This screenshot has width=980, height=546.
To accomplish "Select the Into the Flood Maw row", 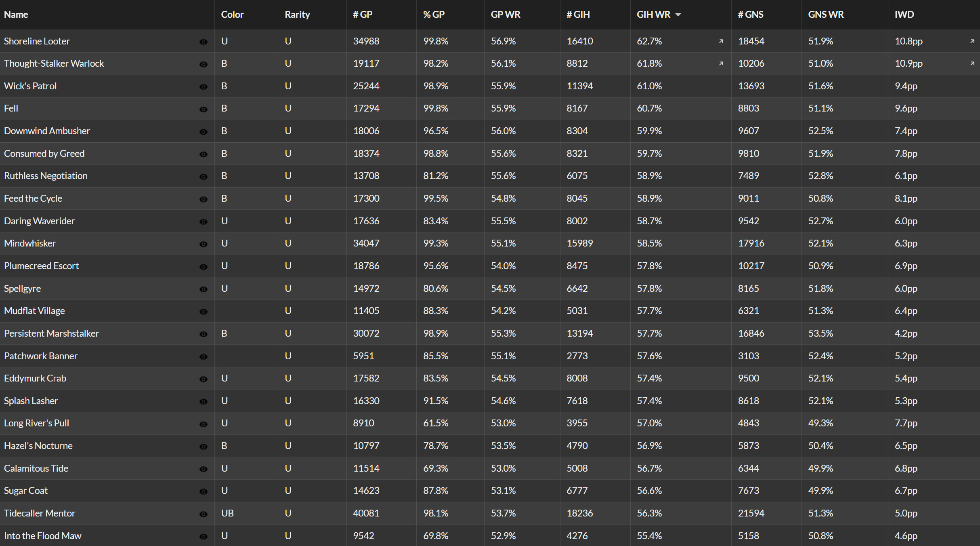I will [490, 535].
